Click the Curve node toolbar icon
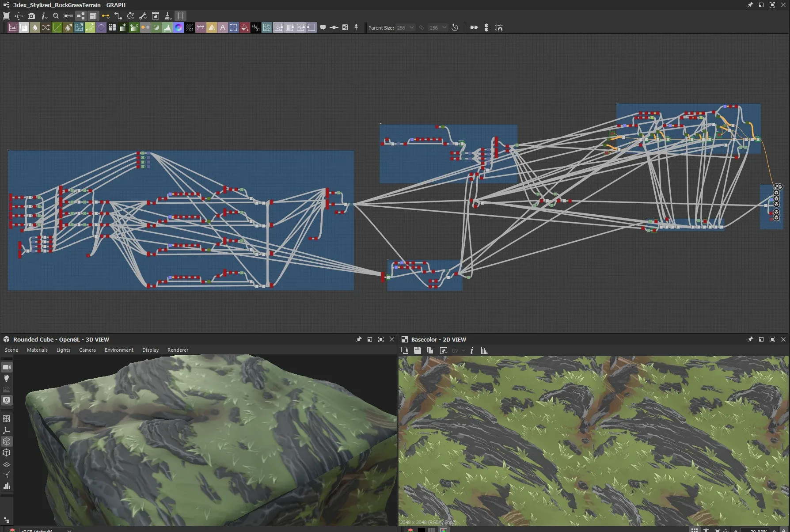 [x=57, y=28]
